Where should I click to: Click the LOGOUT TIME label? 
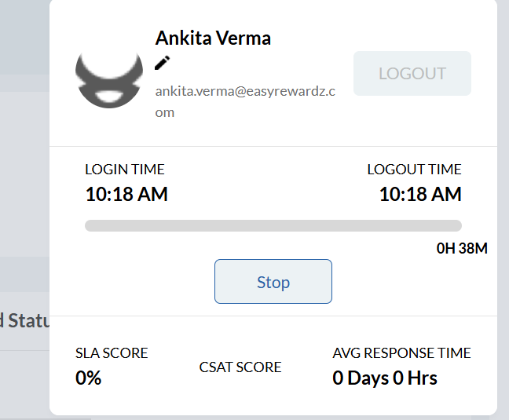[414, 170]
